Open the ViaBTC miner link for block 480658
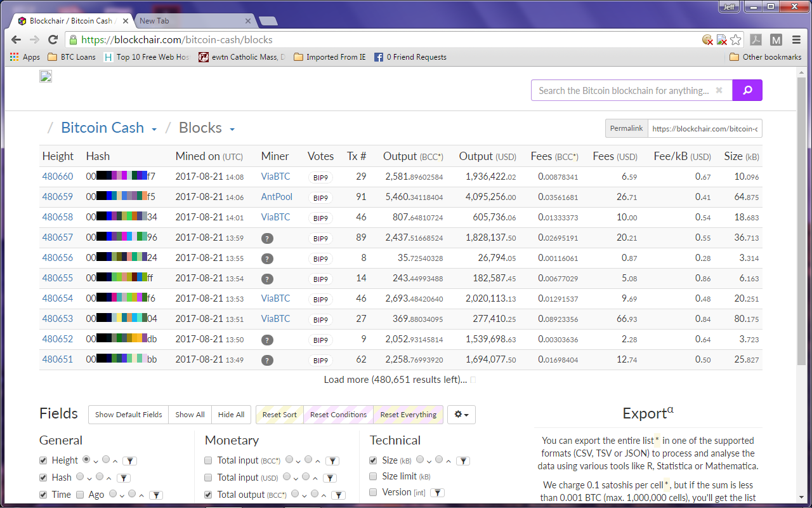 click(275, 217)
